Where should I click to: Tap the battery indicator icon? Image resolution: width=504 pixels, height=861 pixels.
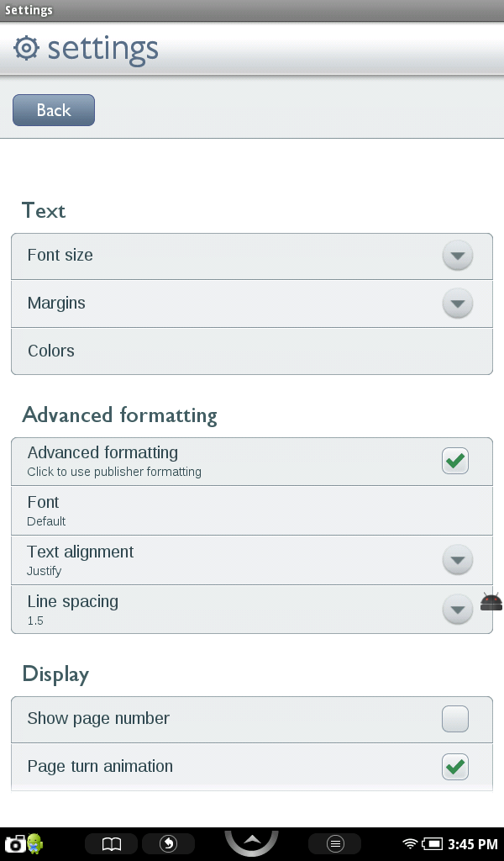433,843
